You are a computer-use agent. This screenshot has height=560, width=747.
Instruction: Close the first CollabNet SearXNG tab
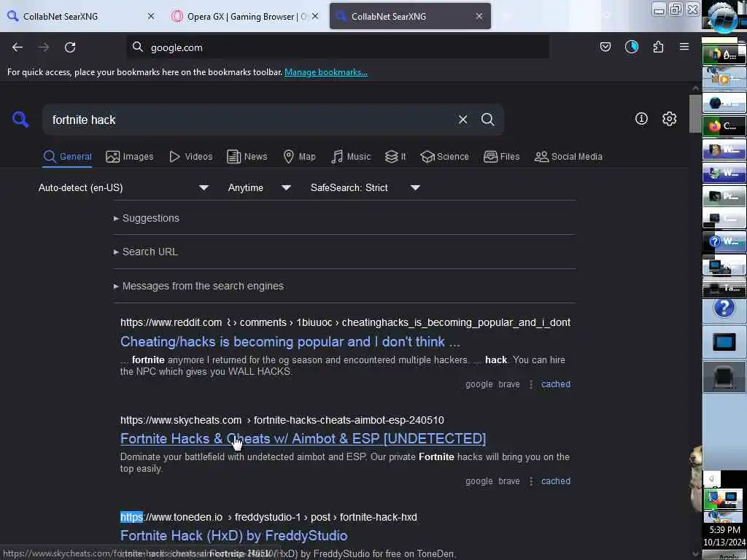click(x=150, y=16)
